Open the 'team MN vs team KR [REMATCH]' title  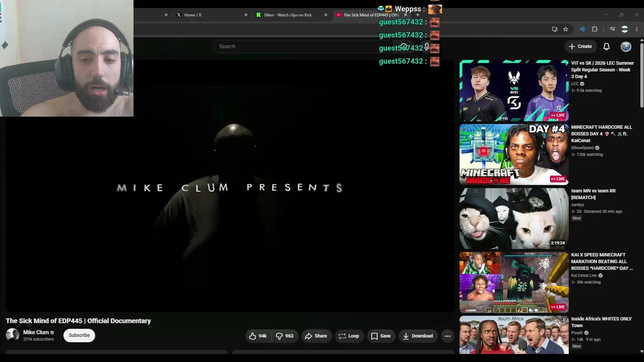coord(593,194)
